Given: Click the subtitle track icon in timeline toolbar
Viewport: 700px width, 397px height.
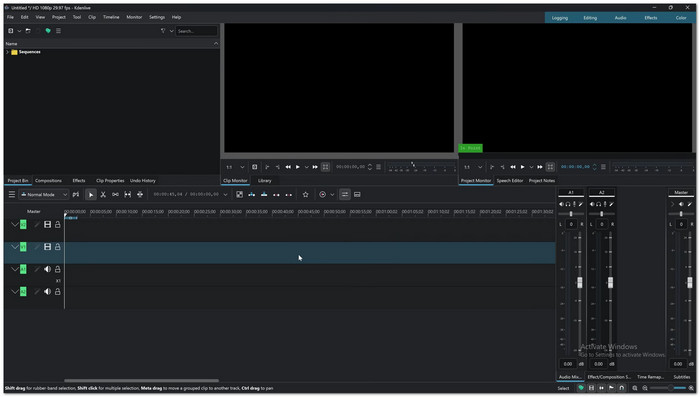Looking at the screenshot, I should click(x=357, y=195).
